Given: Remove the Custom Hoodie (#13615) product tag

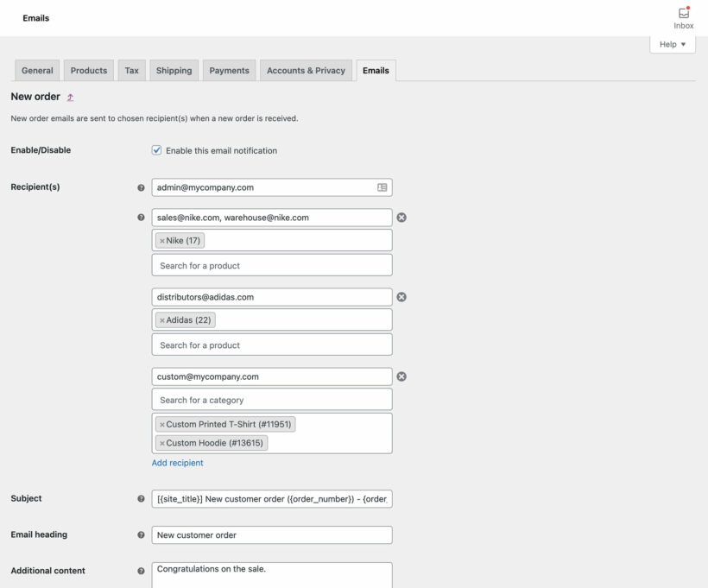Looking at the screenshot, I should [162, 443].
